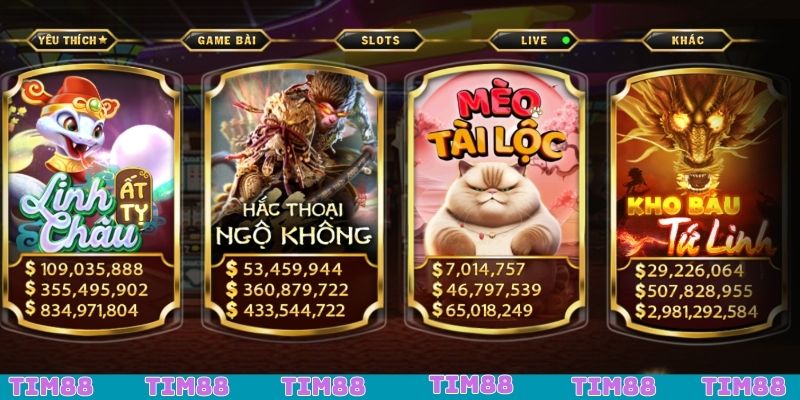Viewport: 800px width, 400px height.
Task: Click the $65,018,249 jackpot amount
Action: coord(483,310)
